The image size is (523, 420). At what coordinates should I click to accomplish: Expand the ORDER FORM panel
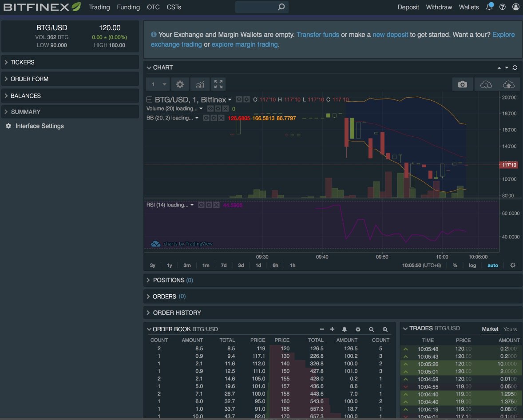click(70, 79)
